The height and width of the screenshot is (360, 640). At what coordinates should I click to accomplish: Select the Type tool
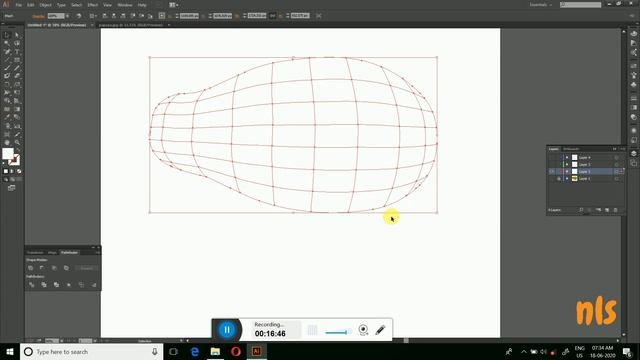click(17, 52)
